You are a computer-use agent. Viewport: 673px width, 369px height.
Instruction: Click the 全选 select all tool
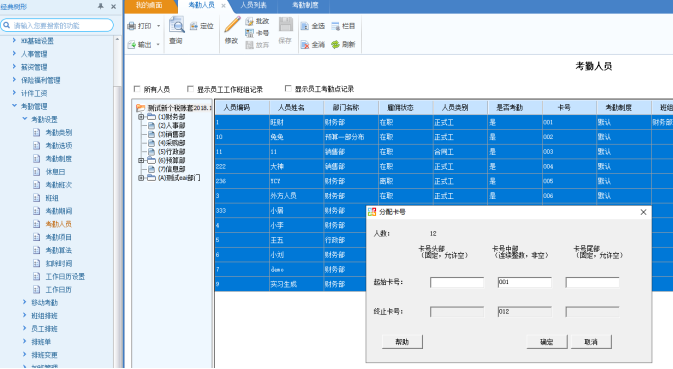click(x=312, y=26)
